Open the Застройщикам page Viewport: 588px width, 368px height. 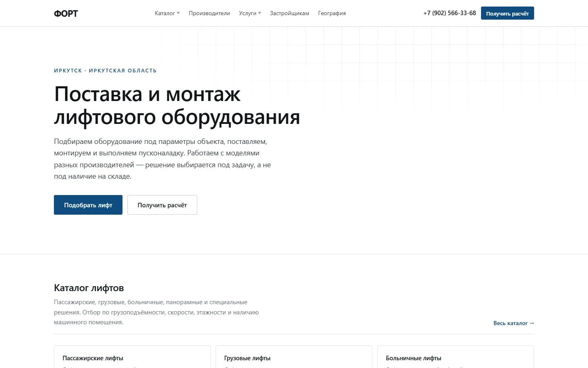(x=290, y=13)
